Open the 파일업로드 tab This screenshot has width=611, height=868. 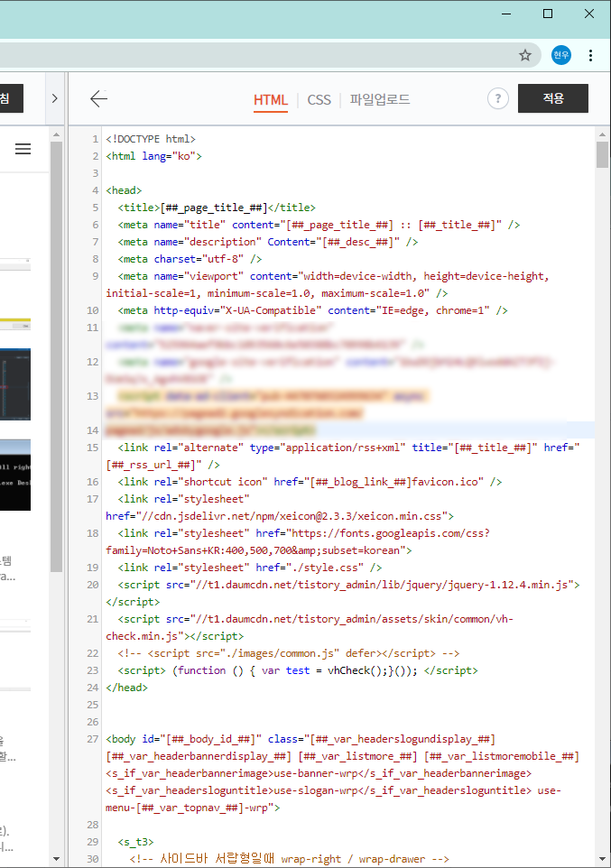pos(380,99)
